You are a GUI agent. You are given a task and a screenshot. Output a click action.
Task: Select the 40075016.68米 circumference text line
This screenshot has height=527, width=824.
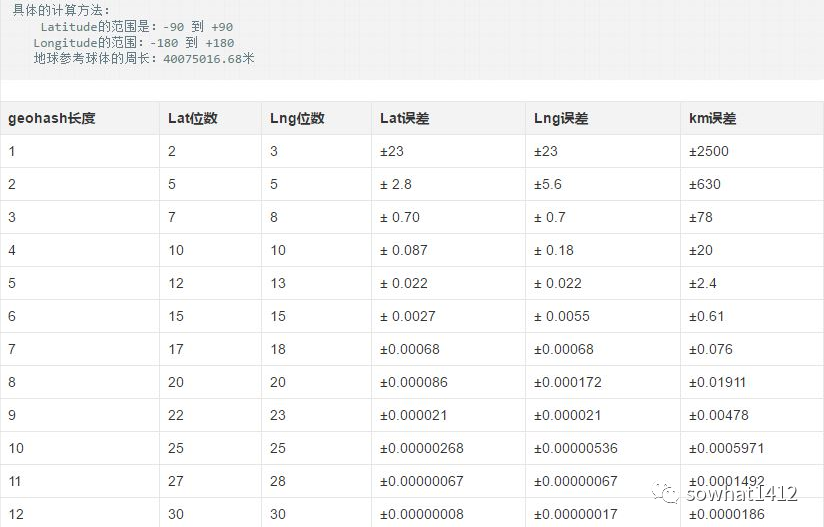click(x=144, y=59)
